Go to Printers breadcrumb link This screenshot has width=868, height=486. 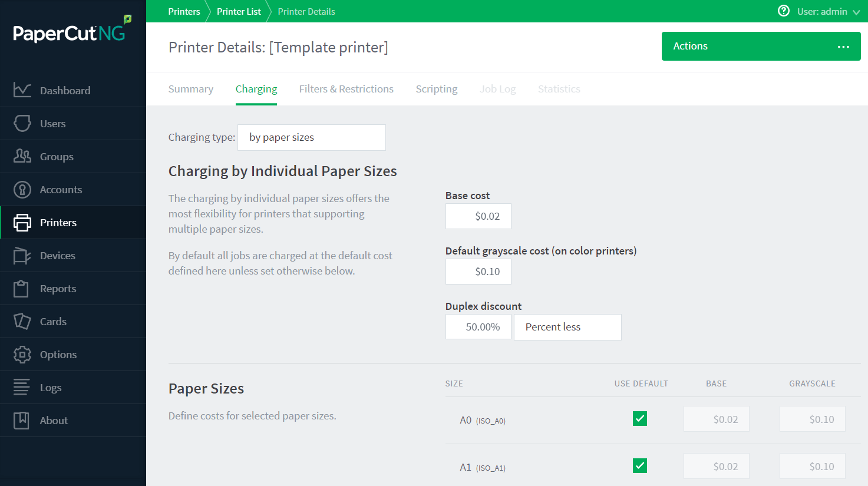184,11
